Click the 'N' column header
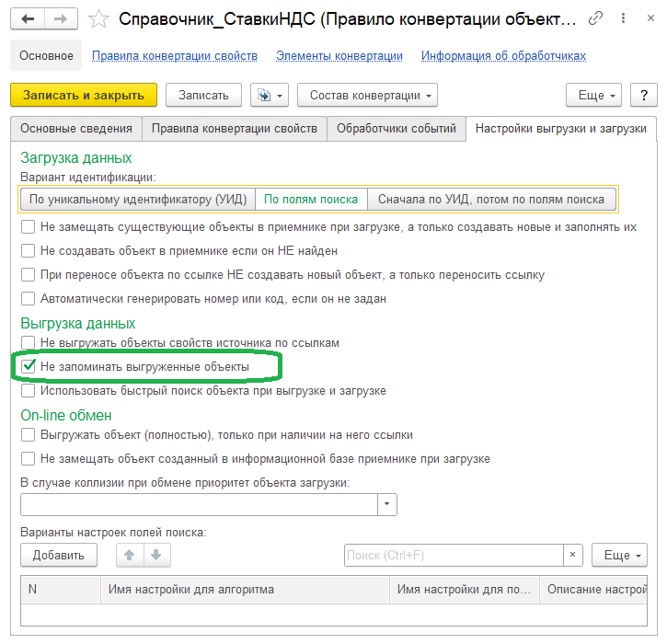The image size is (667, 644). 61,589
